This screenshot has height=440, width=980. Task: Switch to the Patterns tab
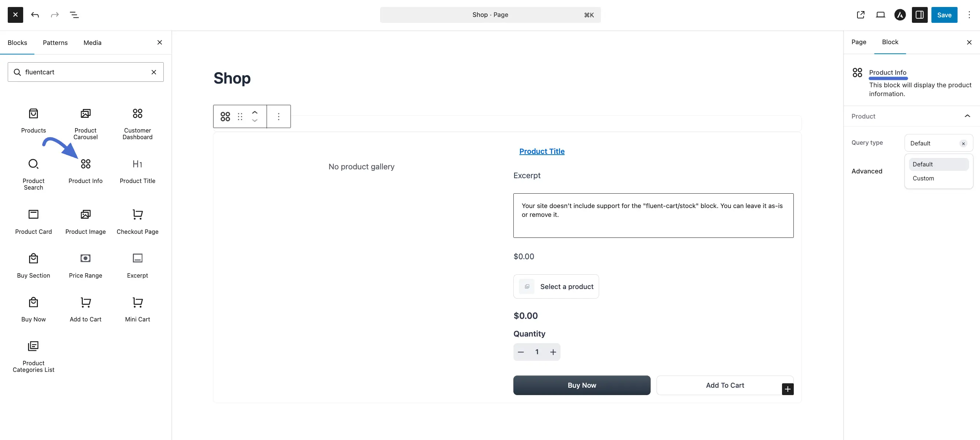55,42
